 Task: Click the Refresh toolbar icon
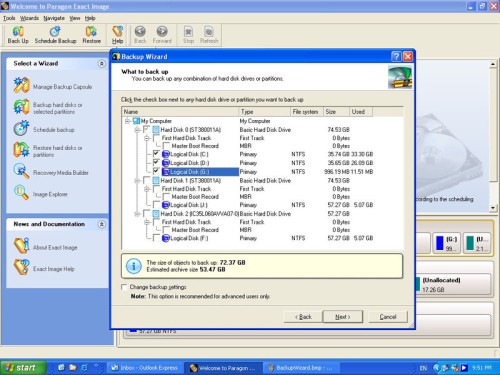click(x=209, y=35)
